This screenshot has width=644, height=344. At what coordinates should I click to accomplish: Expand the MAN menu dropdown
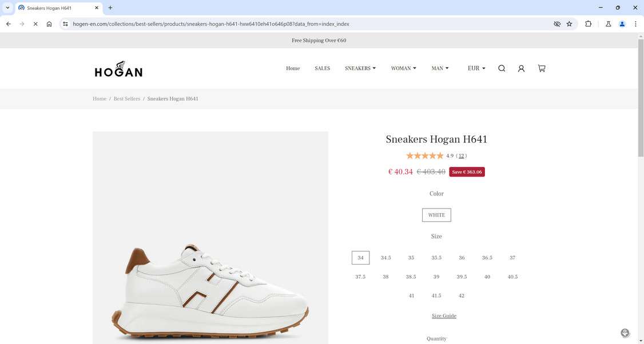pyautogui.click(x=440, y=69)
